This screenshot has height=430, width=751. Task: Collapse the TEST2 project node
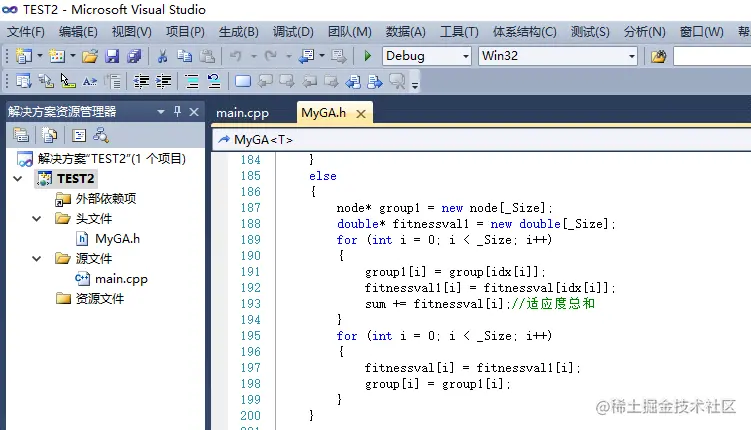click(x=18, y=179)
